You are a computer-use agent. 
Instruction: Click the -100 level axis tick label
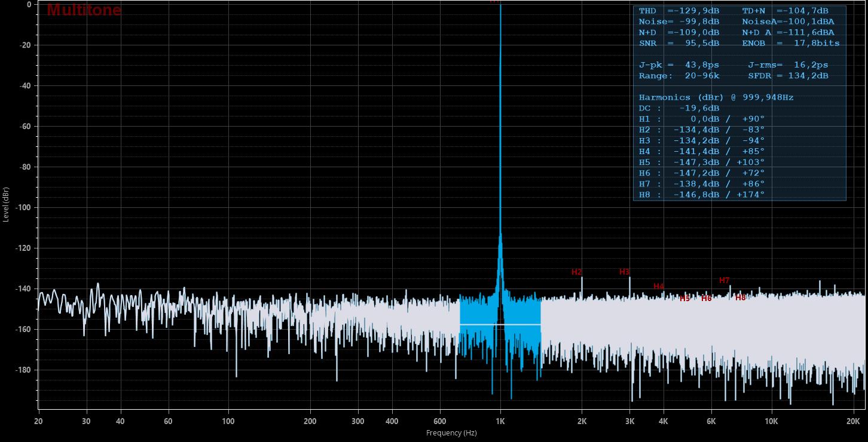point(23,207)
